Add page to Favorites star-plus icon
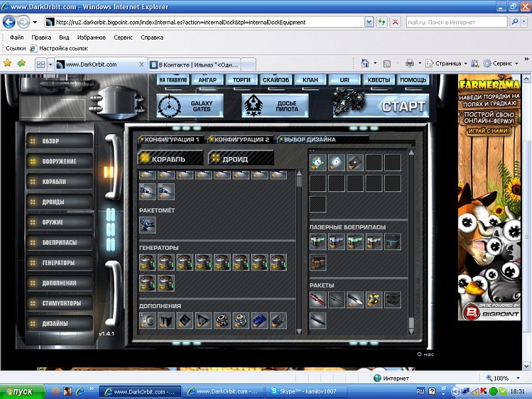The image size is (532, 399). 22,64
